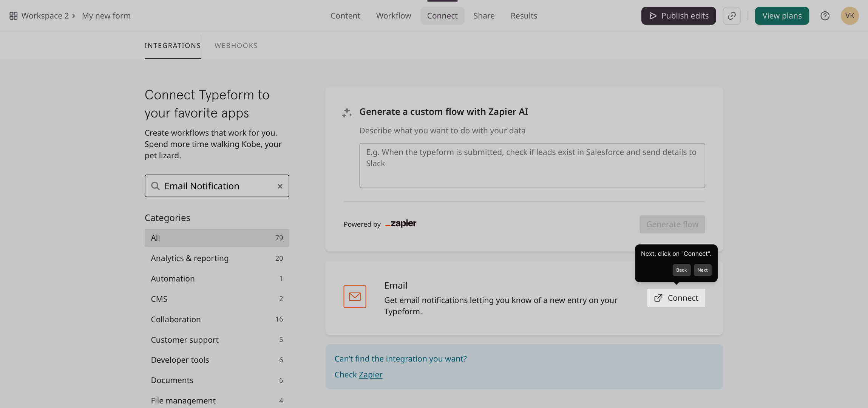Select the Customer support category
The width and height of the screenshot is (868, 408).
[x=217, y=340]
